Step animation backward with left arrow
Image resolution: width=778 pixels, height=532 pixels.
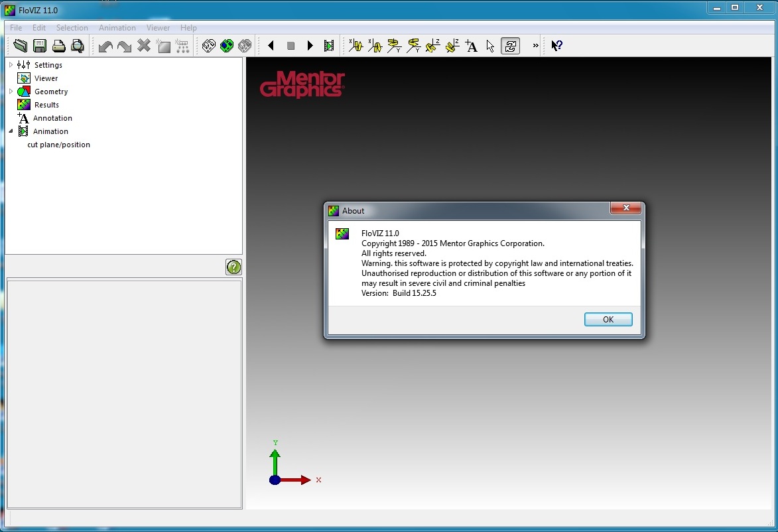point(271,46)
